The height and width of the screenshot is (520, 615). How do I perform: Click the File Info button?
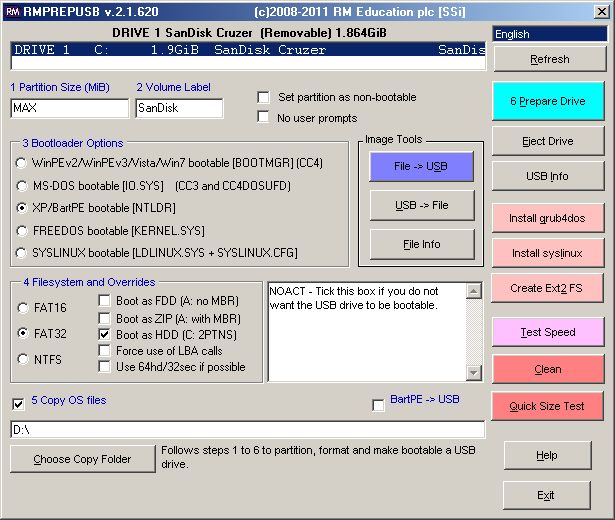(422, 244)
